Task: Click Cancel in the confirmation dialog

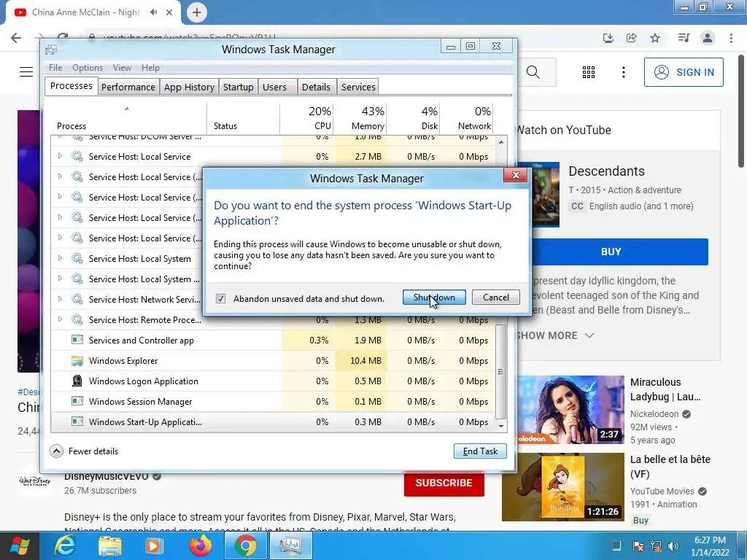Action: (x=495, y=297)
